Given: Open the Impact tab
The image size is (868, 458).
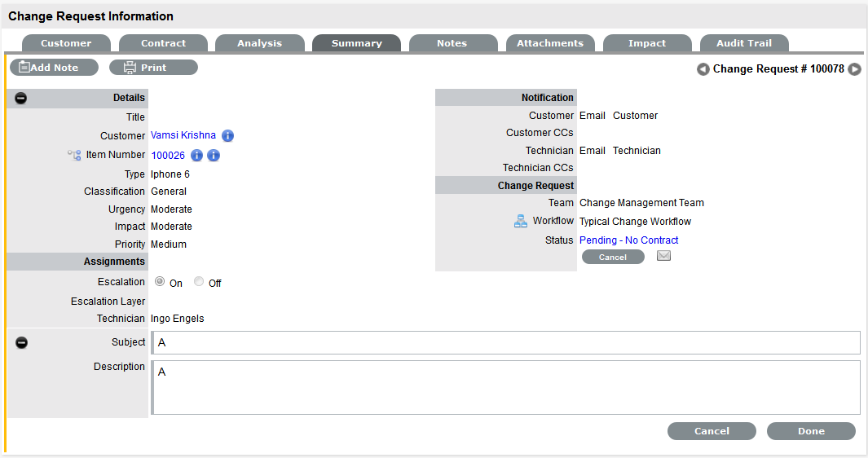Looking at the screenshot, I should click(647, 43).
